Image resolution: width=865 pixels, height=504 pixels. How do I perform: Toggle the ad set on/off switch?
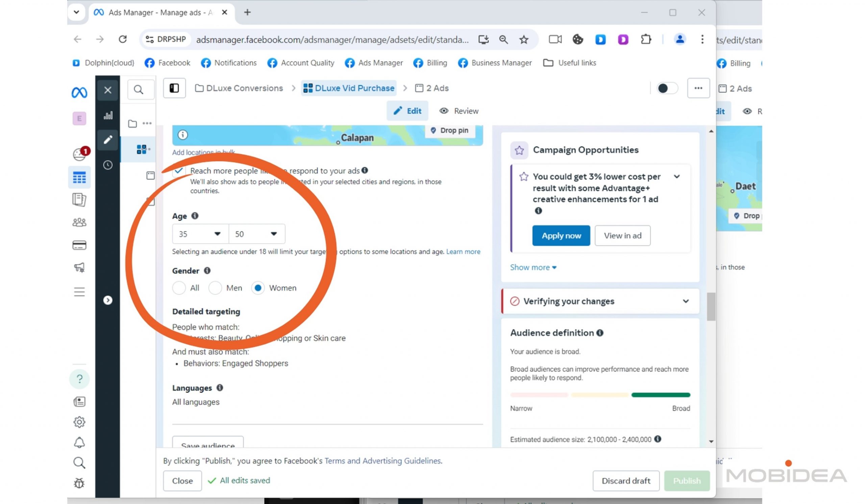point(668,88)
